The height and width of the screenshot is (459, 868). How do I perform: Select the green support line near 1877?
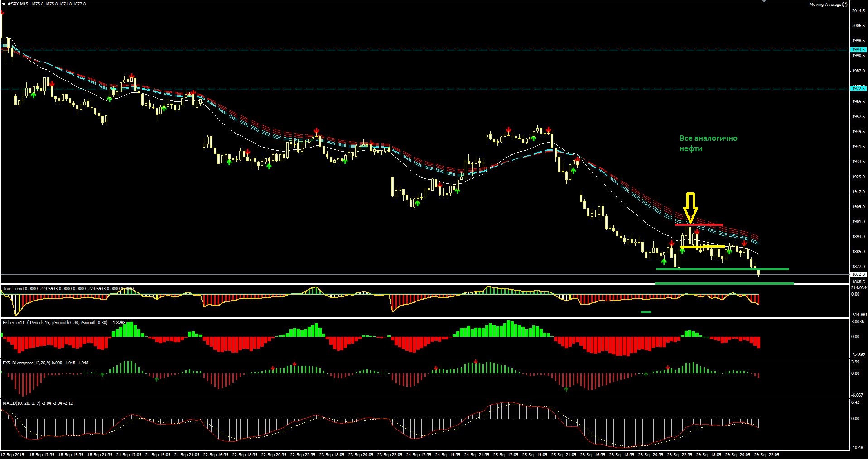pyautogui.click(x=723, y=269)
